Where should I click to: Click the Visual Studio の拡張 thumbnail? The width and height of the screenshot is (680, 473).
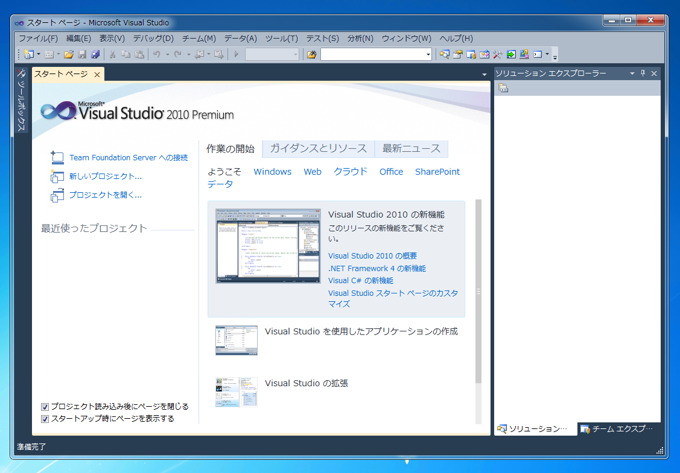click(x=236, y=392)
